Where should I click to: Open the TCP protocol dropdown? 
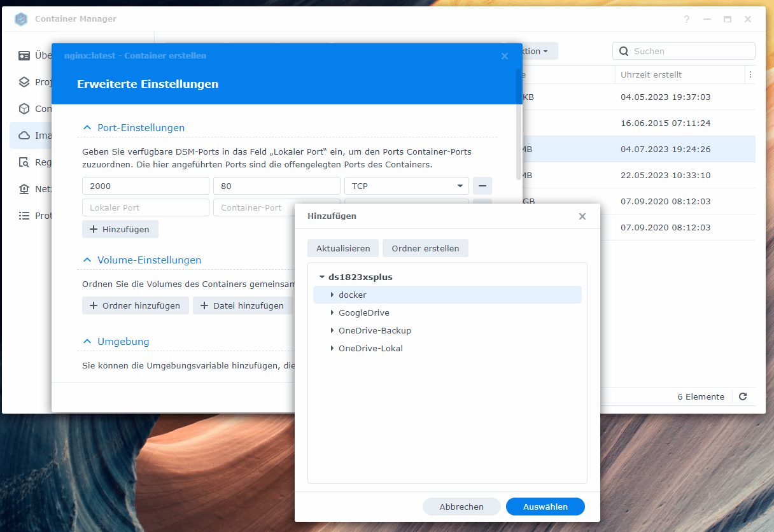coord(406,185)
